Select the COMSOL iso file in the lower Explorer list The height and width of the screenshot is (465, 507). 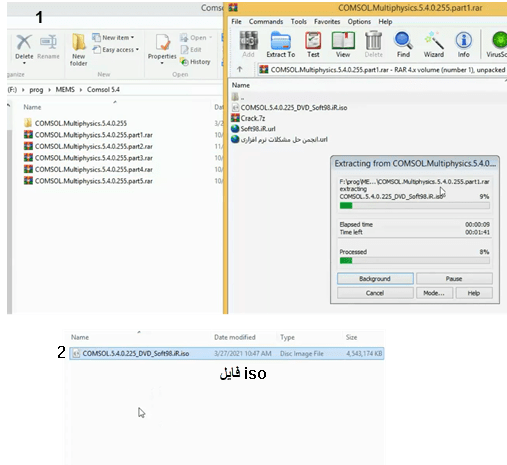click(227, 353)
